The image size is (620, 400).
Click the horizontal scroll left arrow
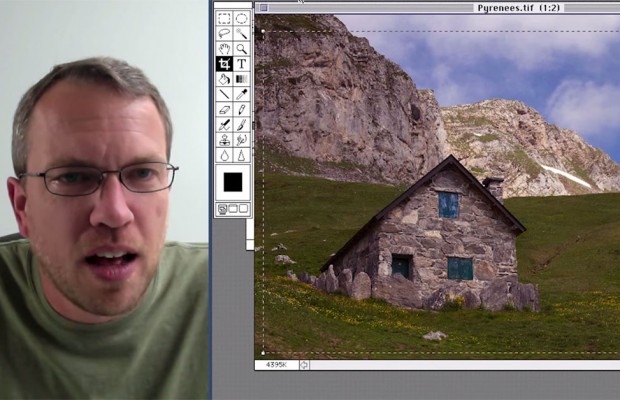click(305, 365)
